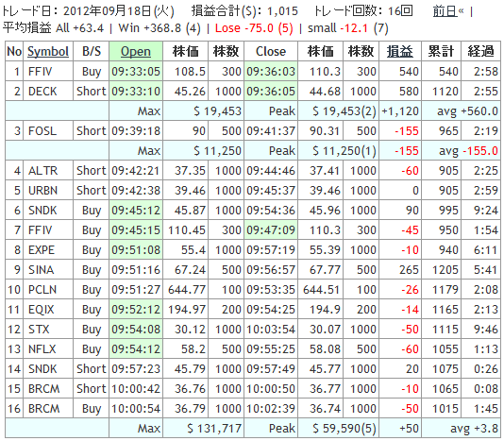
Task: Click open price 194.97 for EQIX
Action: 186,310
